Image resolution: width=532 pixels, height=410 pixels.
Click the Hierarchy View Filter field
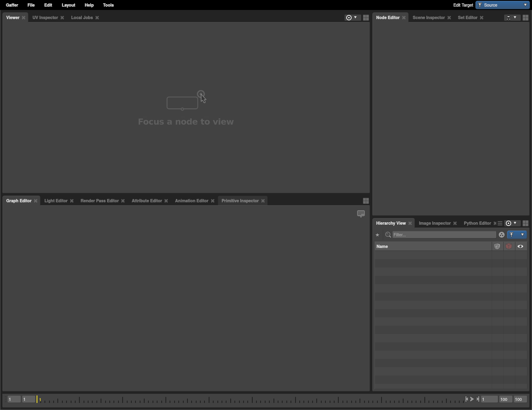click(x=444, y=235)
